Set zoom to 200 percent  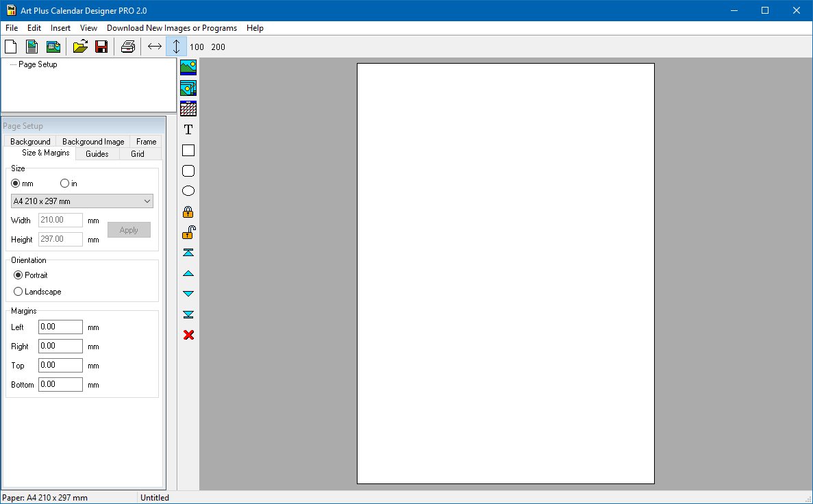218,47
